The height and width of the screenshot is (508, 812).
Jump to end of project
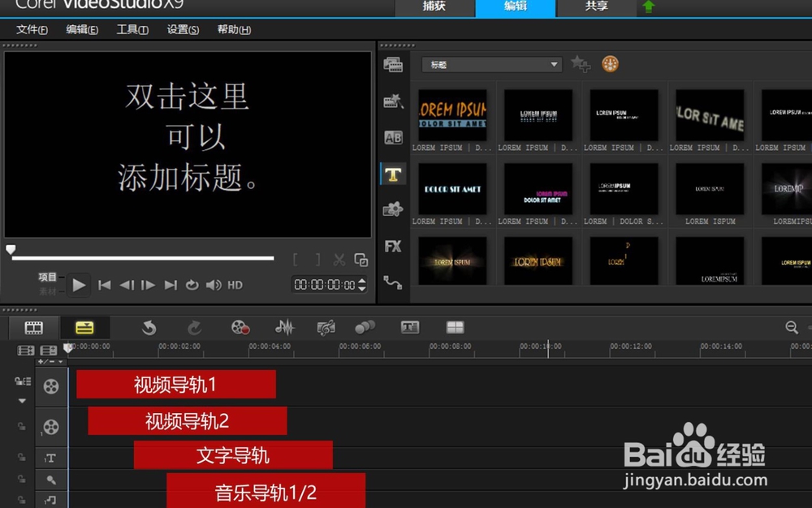[x=171, y=285]
